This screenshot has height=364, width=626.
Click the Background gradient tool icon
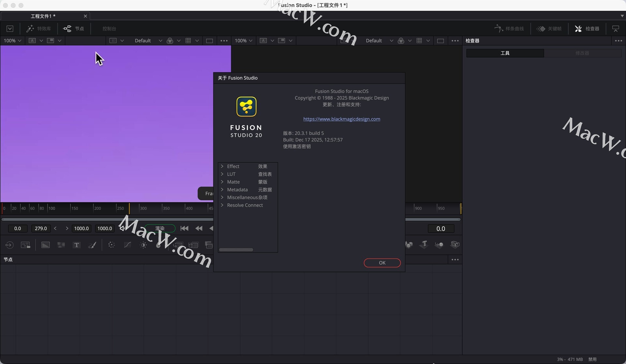click(46, 245)
